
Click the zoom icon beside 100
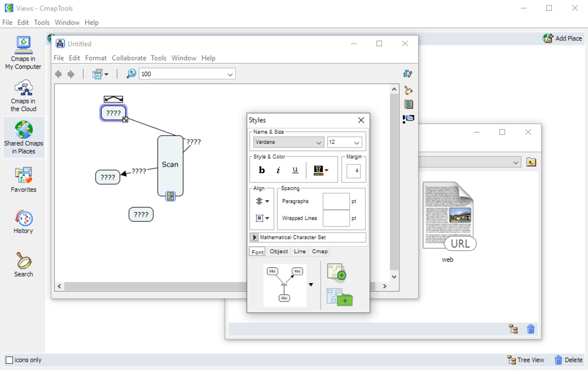click(131, 74)
